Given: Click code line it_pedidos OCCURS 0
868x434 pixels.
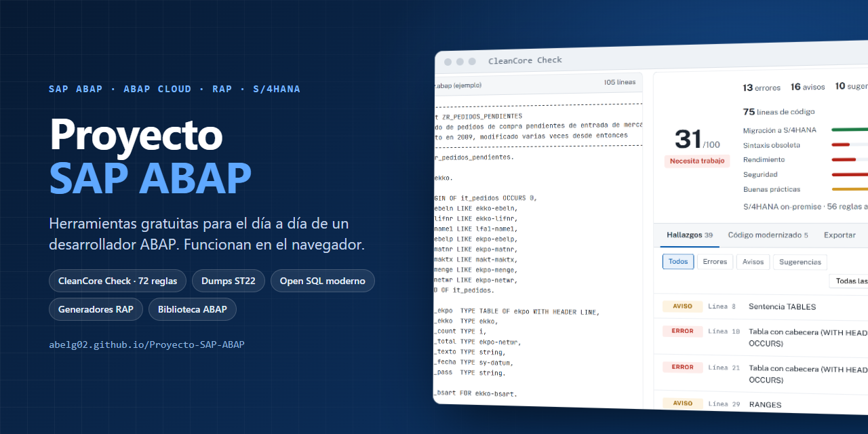Looking at the screenshot, I should (x=485, y=198).
